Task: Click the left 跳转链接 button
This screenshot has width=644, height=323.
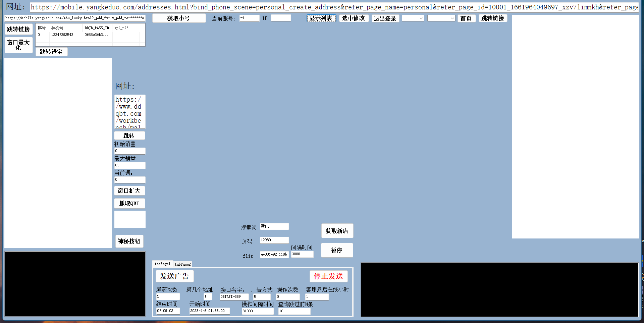Action: coord(18,29)
